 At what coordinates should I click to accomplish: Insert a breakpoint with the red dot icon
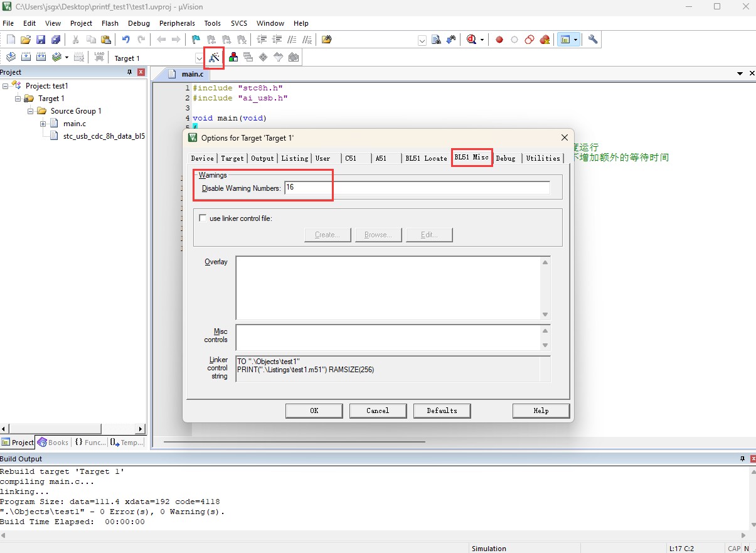[499, 40]
